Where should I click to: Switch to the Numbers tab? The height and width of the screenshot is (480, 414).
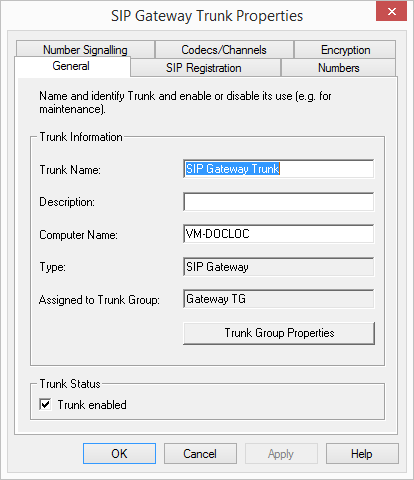pyautogui.click(x=338, y=68)
